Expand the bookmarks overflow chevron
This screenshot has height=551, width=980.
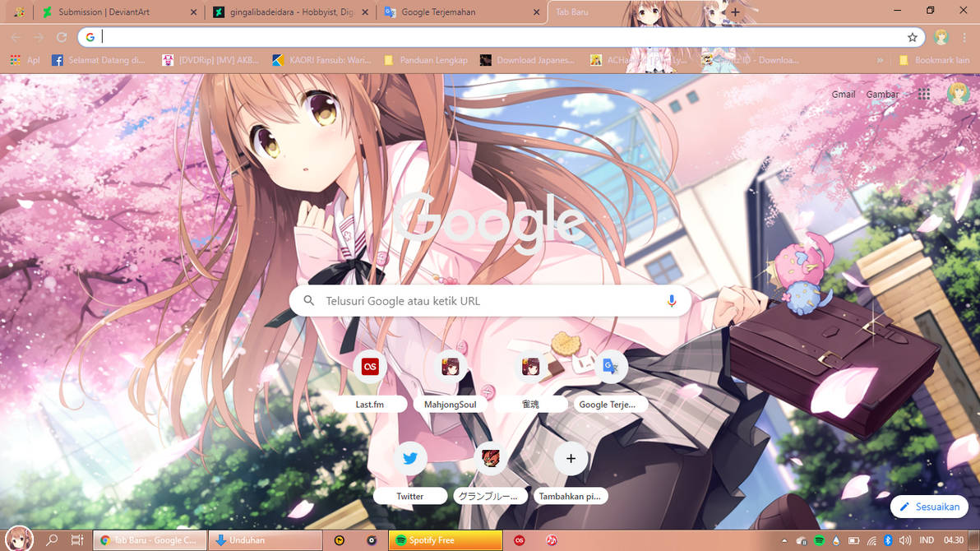coord(880,59)
